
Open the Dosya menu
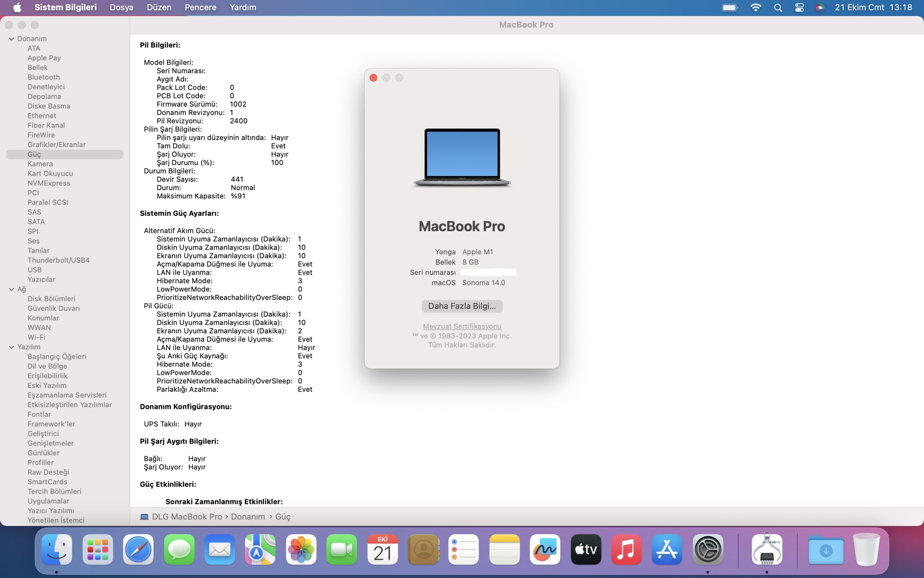121,7
